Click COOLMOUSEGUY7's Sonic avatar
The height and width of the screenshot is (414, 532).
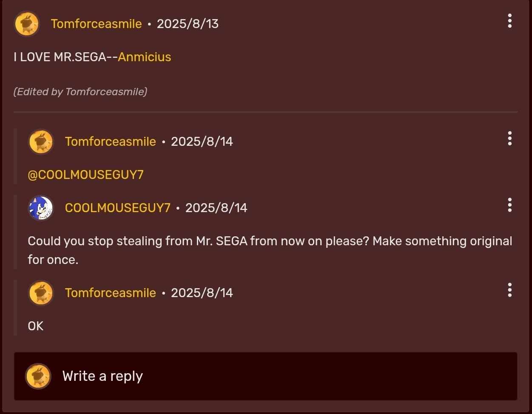(x=41, y=208)
